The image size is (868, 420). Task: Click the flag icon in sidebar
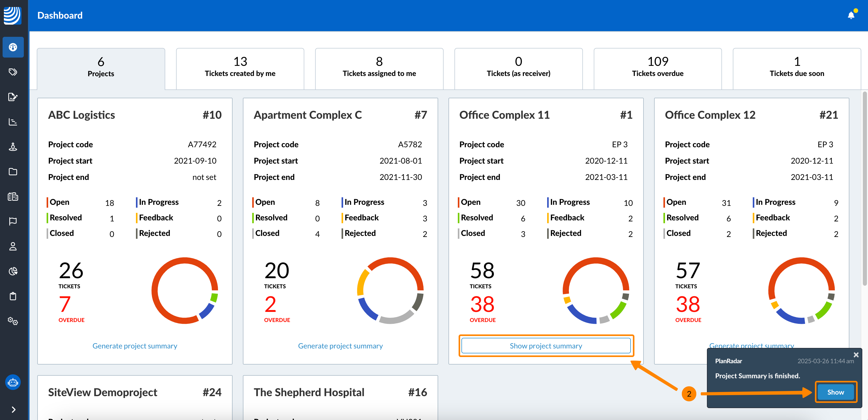click(13, 221)
